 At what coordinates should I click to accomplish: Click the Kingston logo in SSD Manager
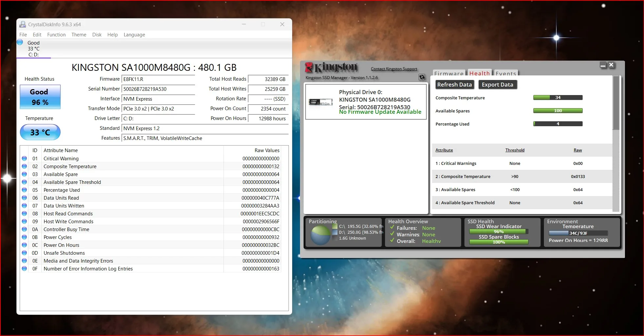[331, 67]
